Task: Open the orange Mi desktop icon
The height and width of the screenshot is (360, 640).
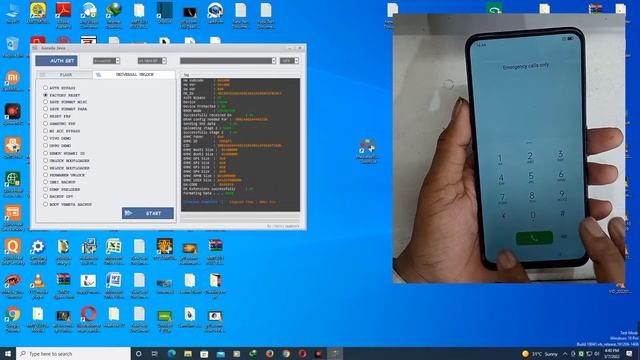Action: click(13, 80)
